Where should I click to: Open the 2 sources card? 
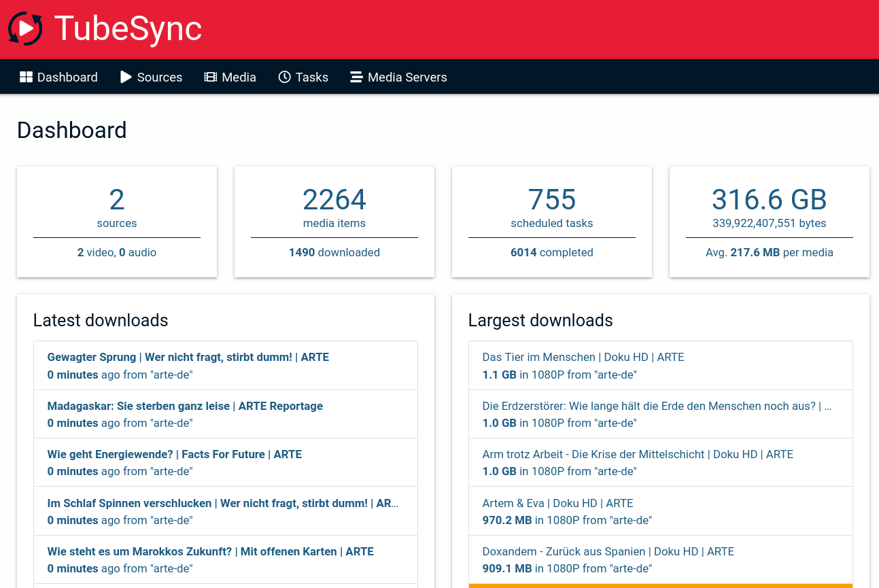pyautogui.click(x=117, y=222)
